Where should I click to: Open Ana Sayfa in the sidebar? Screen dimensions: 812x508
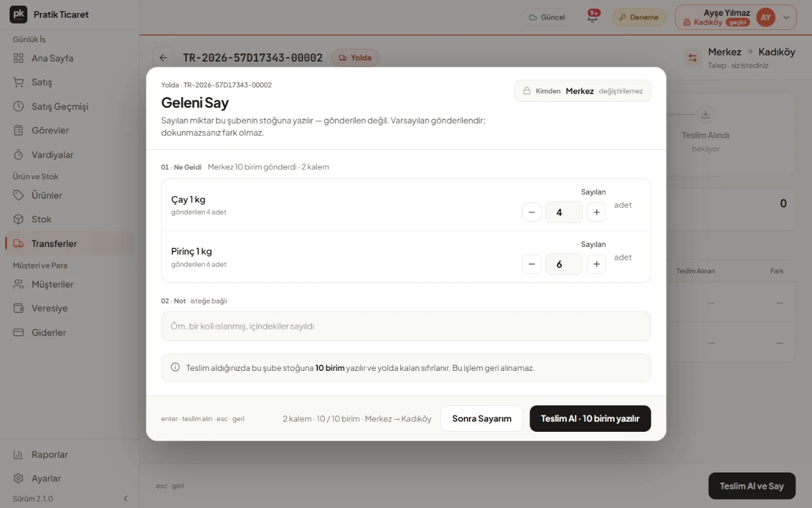(x=69, y=58)
